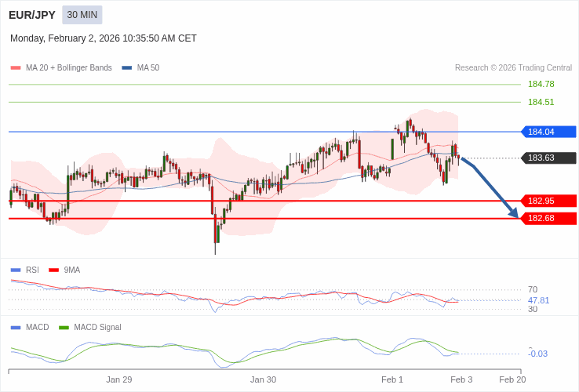Click the RSI value 47.81 label
Screen dimensions: 579x392
pos(538,300)
